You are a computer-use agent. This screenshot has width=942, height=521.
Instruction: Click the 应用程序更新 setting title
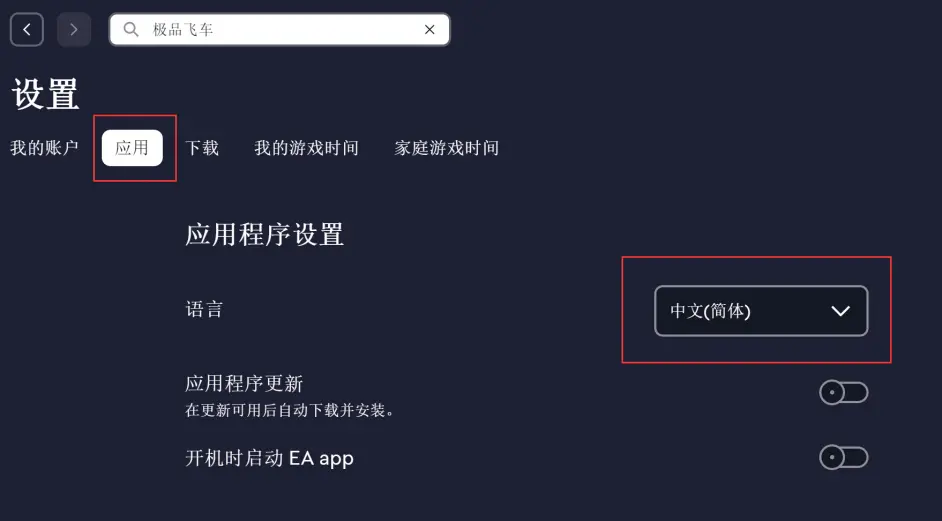click(x=244, y=383)
